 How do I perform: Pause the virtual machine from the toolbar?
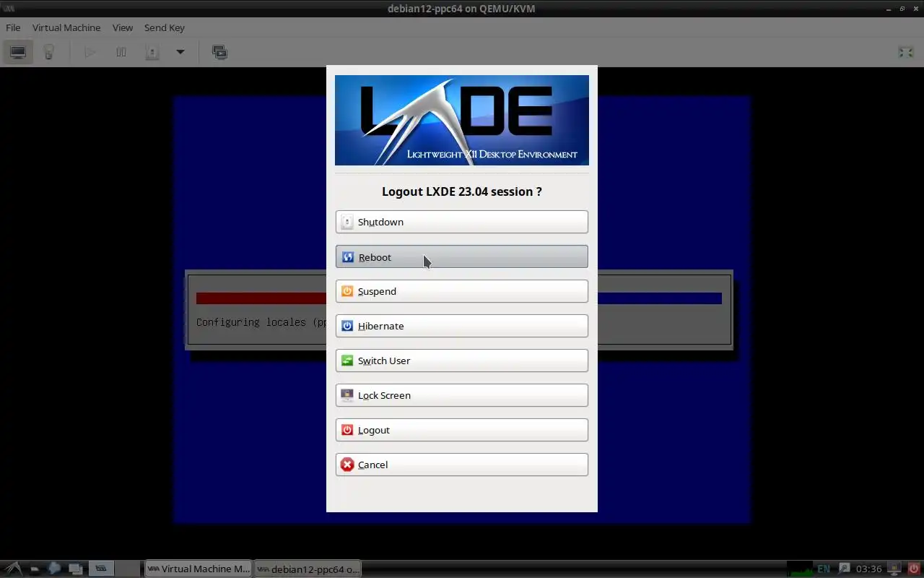(x=121, y=52)
